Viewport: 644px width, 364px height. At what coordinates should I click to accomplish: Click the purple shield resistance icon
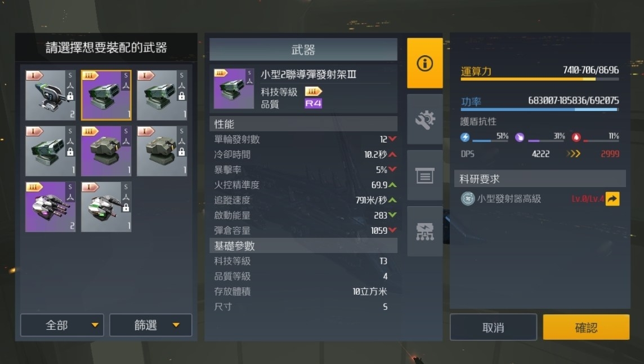[520, 137]
